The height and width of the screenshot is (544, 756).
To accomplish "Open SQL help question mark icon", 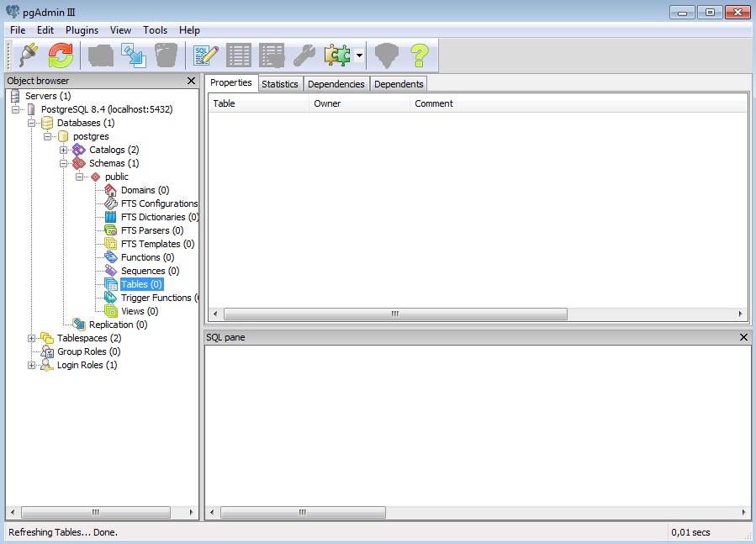I will tap(420, 55).
